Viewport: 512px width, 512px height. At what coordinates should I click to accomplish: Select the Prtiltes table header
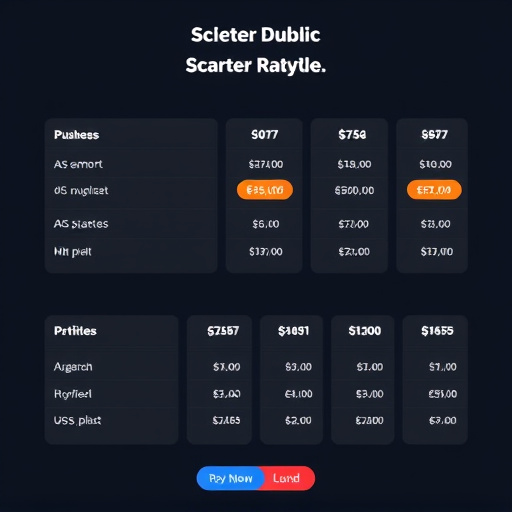point(75,331)
